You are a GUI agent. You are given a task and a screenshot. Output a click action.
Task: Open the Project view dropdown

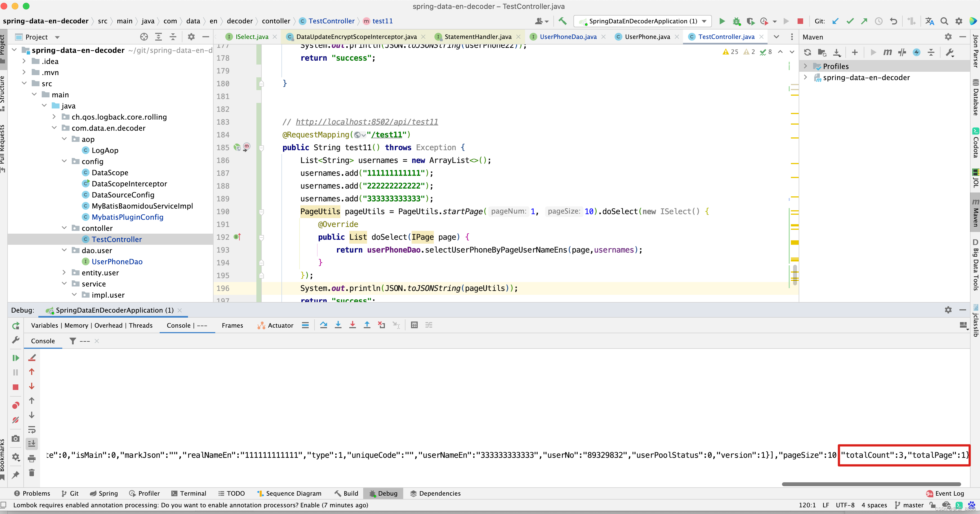coord(58,37)
